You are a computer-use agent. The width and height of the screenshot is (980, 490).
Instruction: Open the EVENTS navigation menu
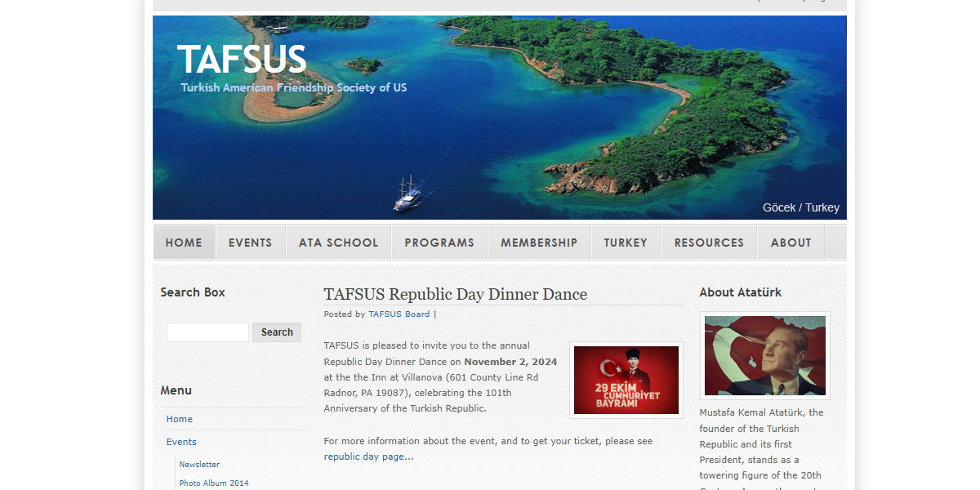[250, 242]
